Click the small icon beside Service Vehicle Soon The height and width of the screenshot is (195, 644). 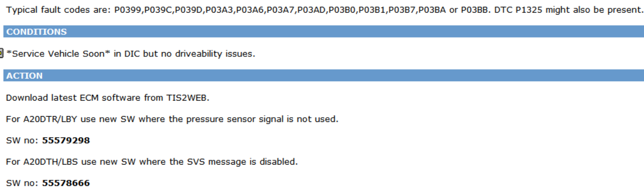tap(1, 53)
